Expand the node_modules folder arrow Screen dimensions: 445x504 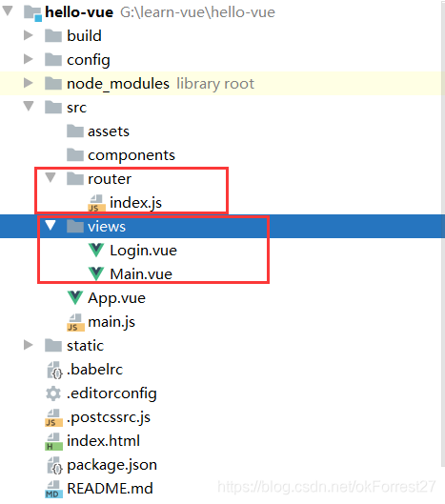[29, 83]
